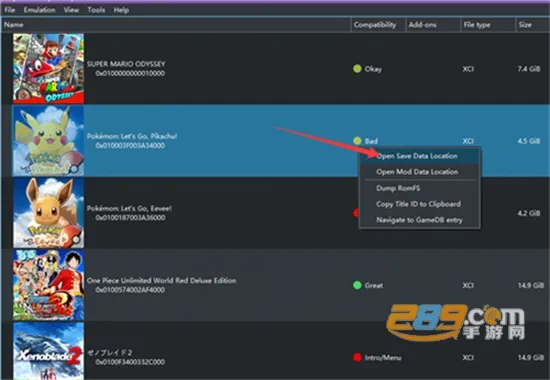This screenshot has height=380, width=550.
Task: Click the ゼノブレイド2 title text
Action: point(109,353)
